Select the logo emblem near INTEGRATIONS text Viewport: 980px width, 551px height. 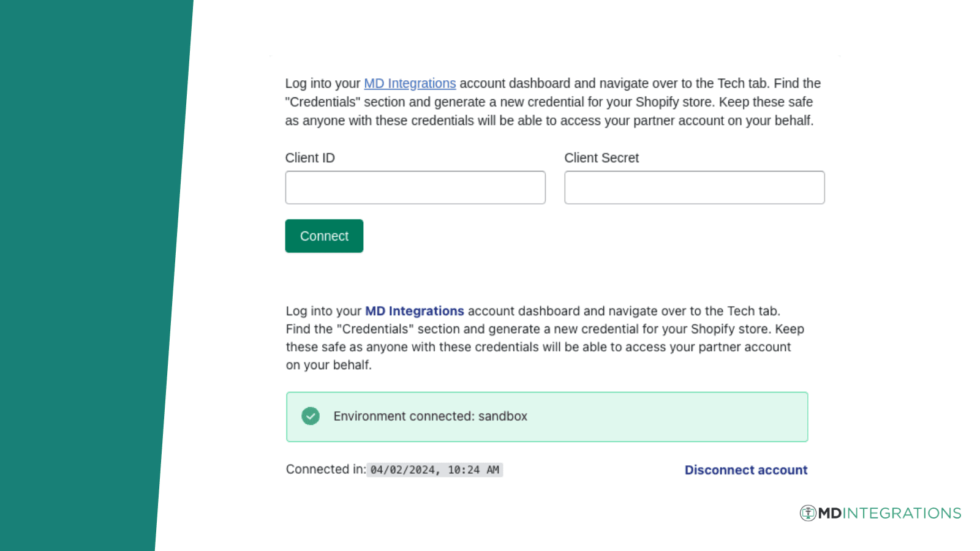pyautogui.click(x=809, y=513)
